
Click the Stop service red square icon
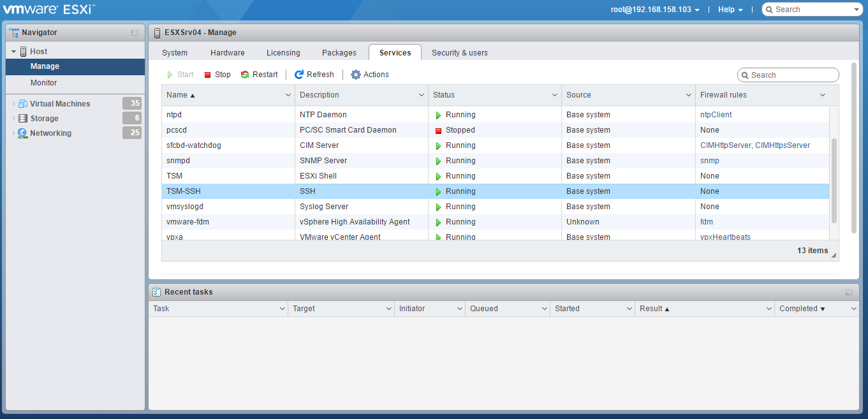(207, 75)
